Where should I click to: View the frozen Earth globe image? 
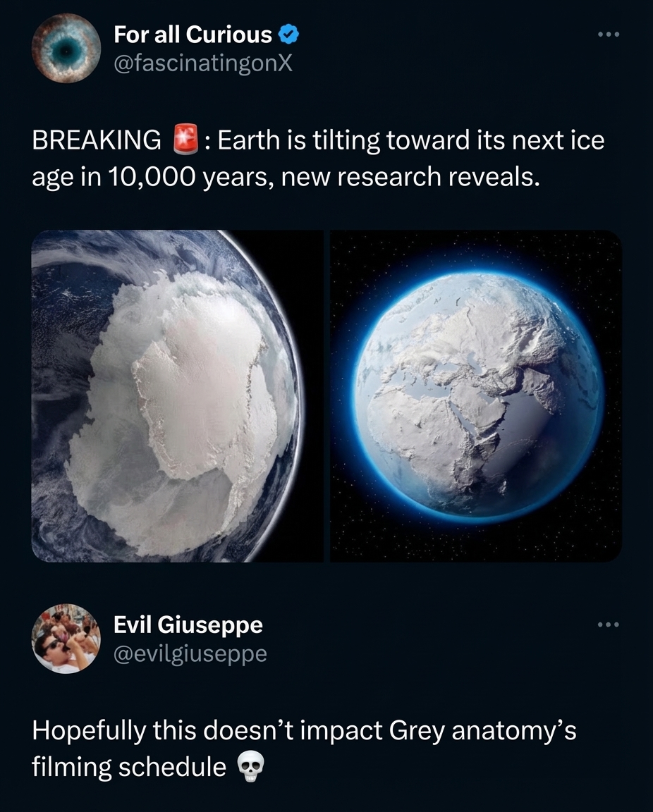(477, 395)
